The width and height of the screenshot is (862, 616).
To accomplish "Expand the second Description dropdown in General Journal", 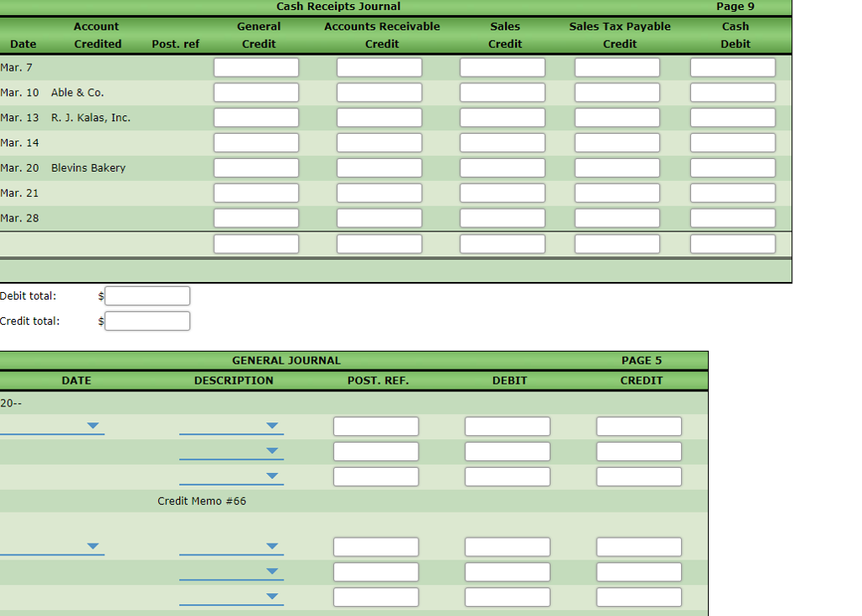I will coord(271,451).
